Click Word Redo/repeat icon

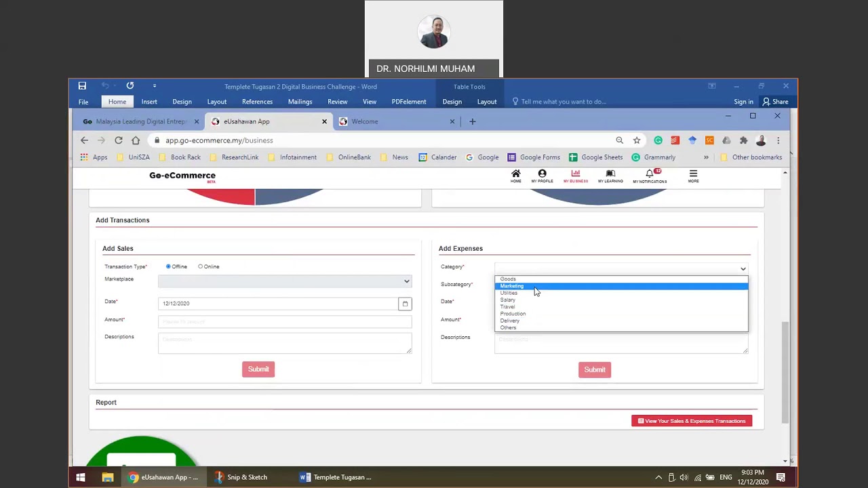click(x=130, y=86)
